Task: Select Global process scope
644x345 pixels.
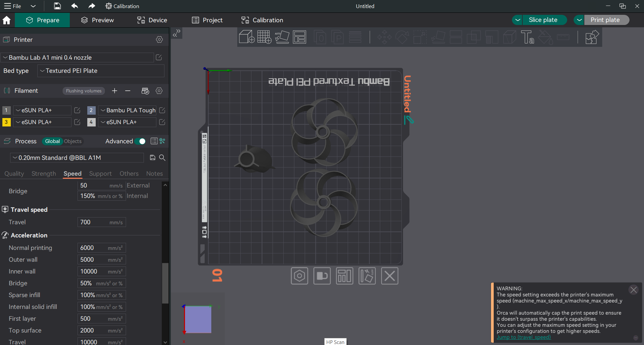Action: 52,141
